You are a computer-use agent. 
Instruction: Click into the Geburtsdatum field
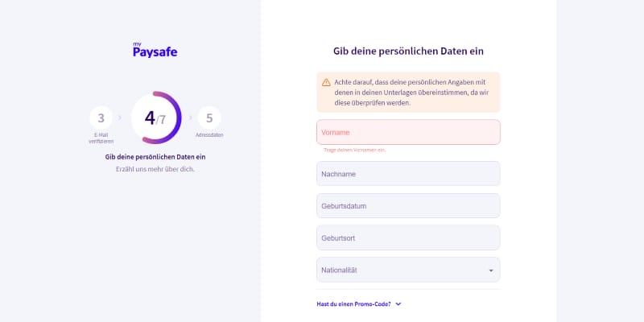tap(408, 206)
